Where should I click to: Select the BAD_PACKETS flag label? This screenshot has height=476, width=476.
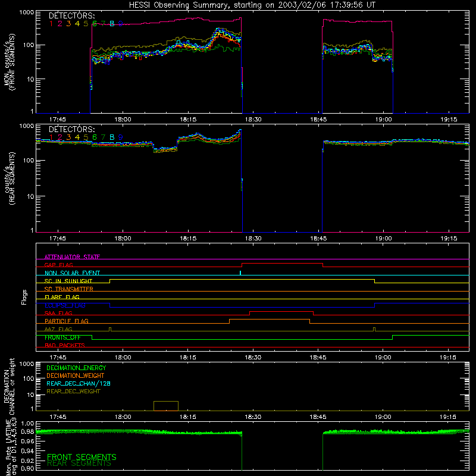(x=65, y=345)
